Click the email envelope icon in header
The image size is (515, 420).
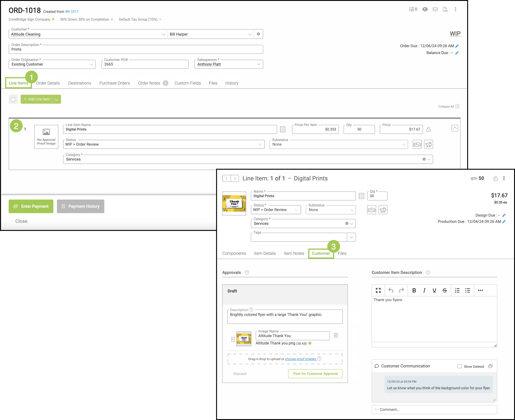coord(435,9)
